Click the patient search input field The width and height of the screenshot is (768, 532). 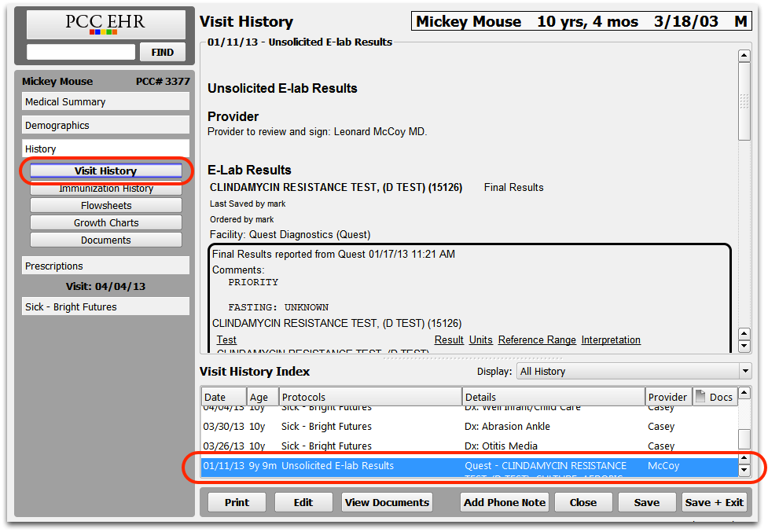[x=81, y=52]
